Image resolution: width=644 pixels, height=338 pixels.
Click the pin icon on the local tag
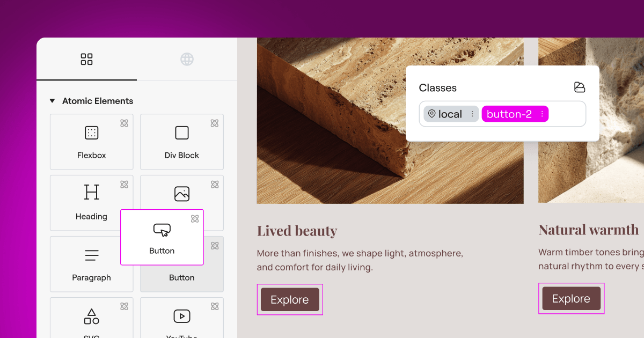pyautogui.click(x=434, y=114)
